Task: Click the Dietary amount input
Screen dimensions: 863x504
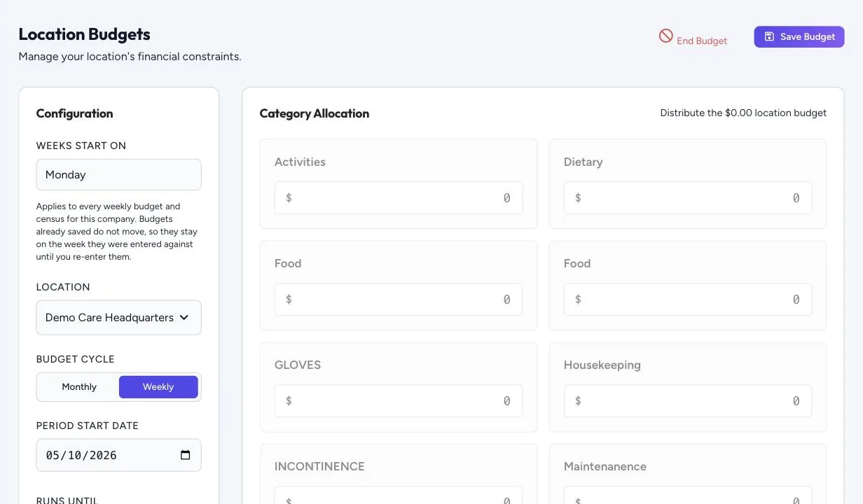Action: tap(687, 198)
